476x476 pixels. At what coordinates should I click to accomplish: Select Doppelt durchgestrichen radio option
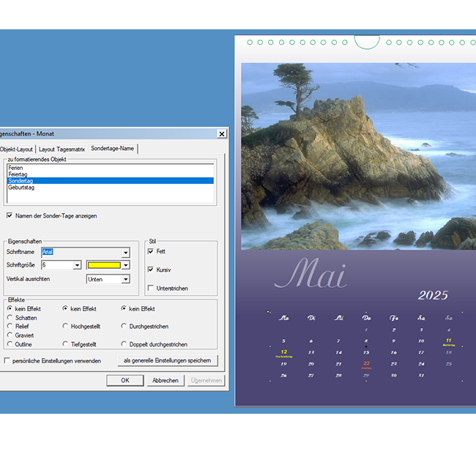[124, 344]
